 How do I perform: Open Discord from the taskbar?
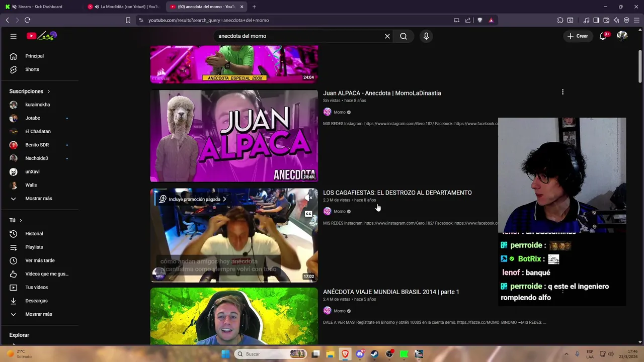click(x=360, y=354)
